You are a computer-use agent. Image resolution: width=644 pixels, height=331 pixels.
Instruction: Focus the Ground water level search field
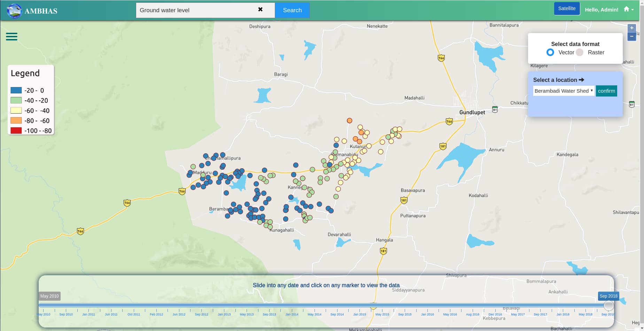[x=195, y=10]
